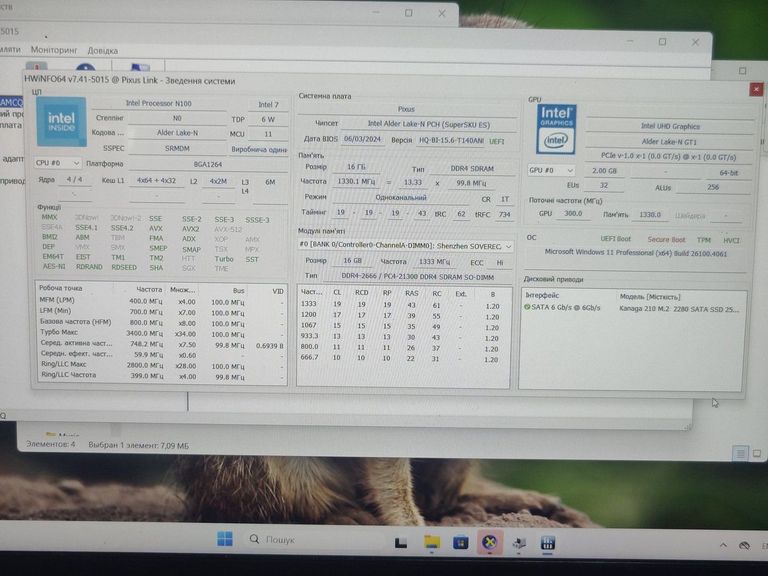Select the Турбо Макс operating point row
This screenshot has width=768, height=576.
pyautogui.click(x=162, y=333)
